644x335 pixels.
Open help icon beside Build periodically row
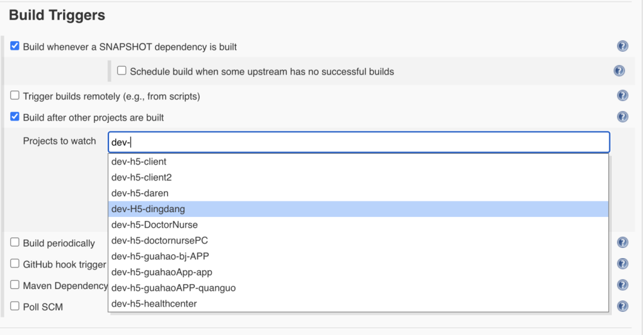click(x=623, y=242)
